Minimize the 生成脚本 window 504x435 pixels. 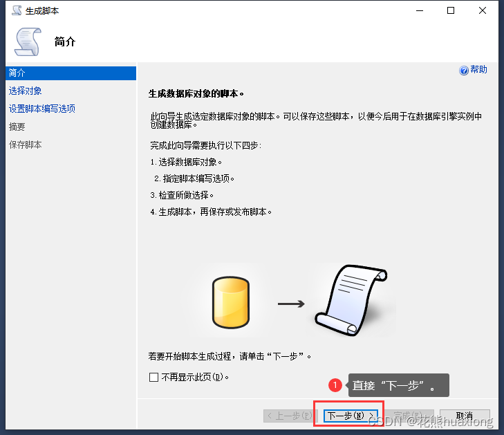pyautogui.click(x=420, y=10)
